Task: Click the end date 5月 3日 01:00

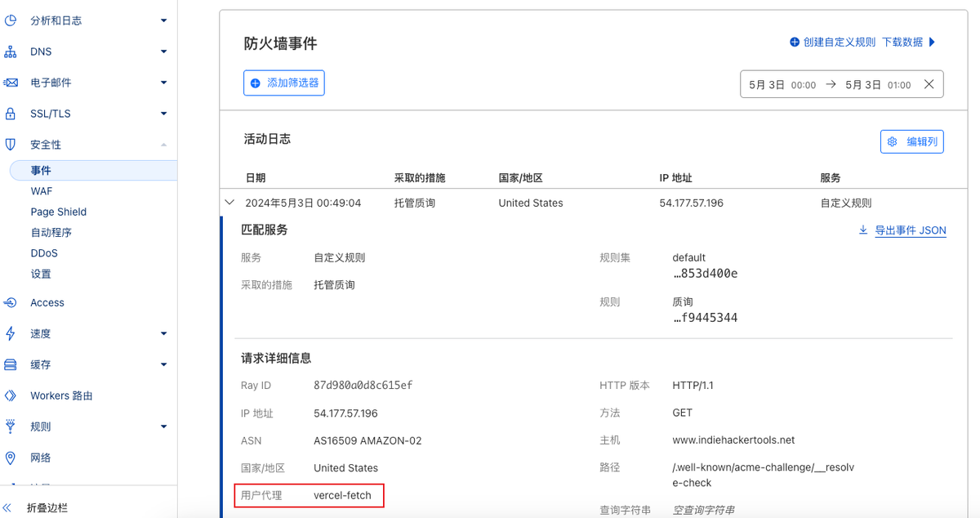Action: click(878, 84)
